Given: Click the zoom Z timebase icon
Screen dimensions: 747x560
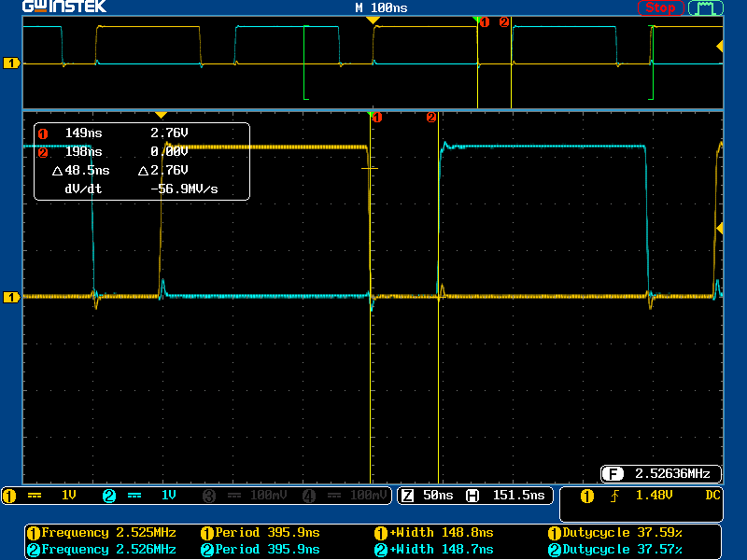Looking at the screenshot, I should point(408,496).
